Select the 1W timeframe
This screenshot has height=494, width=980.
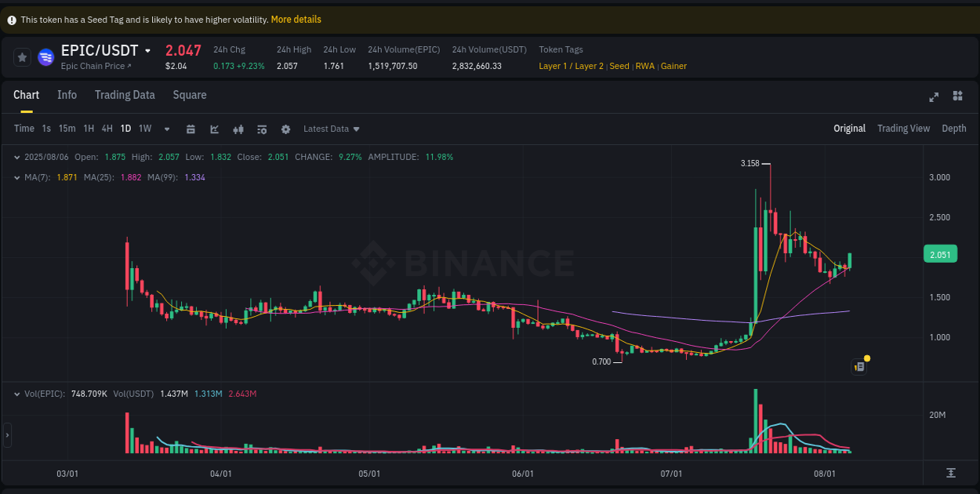pos(144,129)
